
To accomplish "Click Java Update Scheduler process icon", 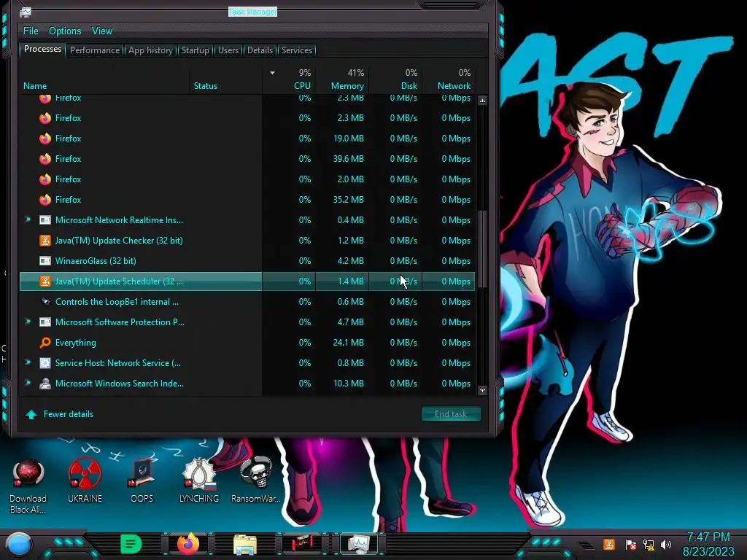I will pyautogui.click(x=44, y=281).
